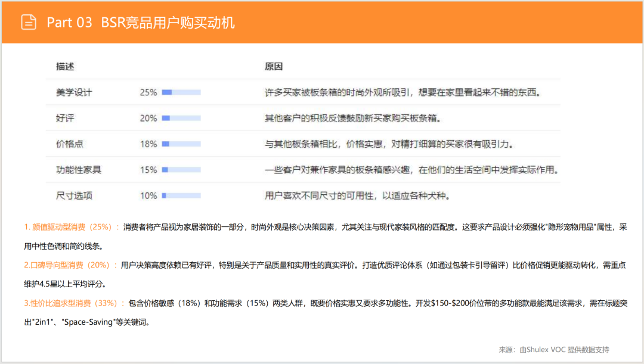Select the "好评" row label
This screenshot has height=364, width=644.
click(x=65, y=118)
